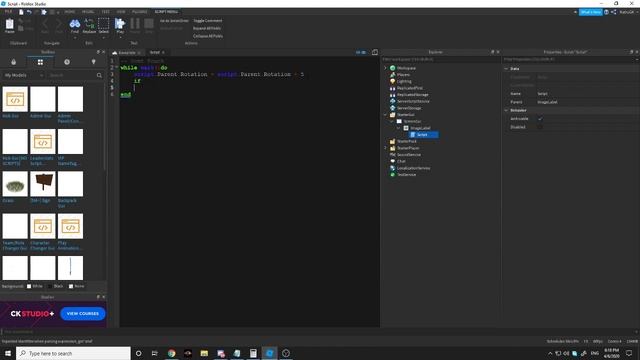Collapse the ScreenGui tree node
Image resolution: width=640 pixels, height=360 pixels.
(392, 121)
